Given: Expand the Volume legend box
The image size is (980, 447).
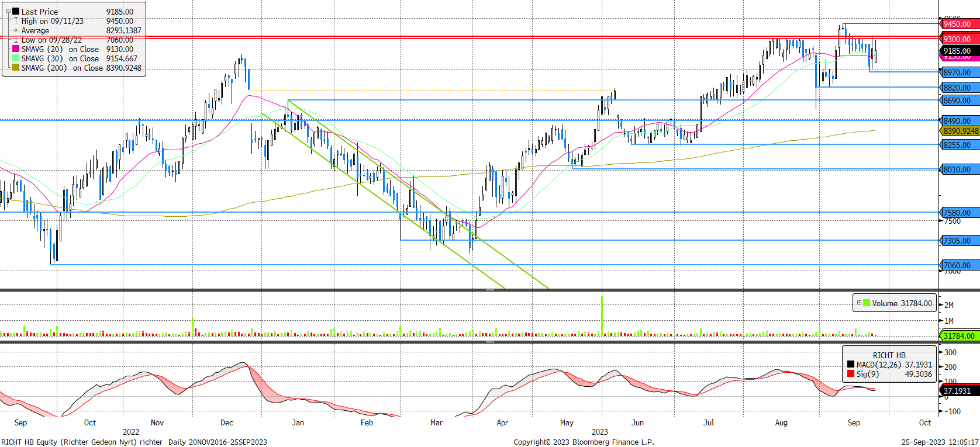Looking at the screenshot, I should tap(859, 303).
